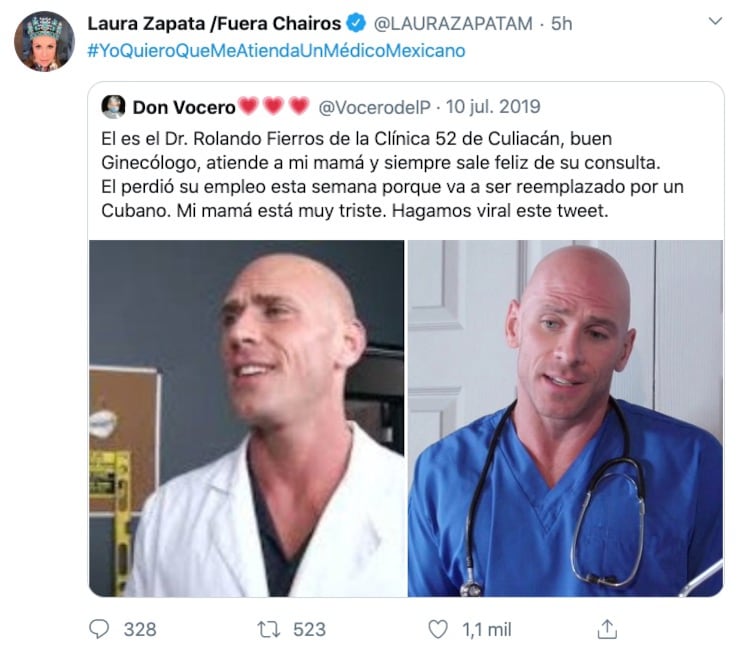
Task: Open Laura Zapata's profile avatar
Action: click(44, 41)
